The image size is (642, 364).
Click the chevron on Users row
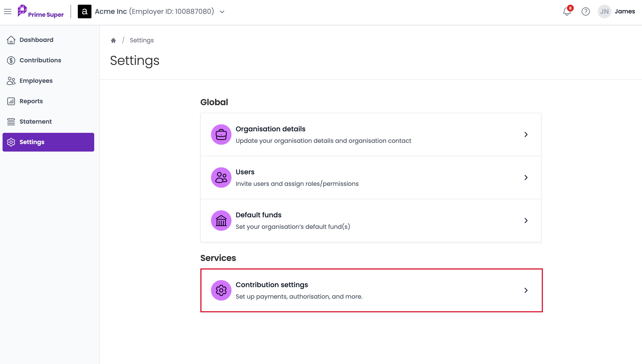pos(526,178)
